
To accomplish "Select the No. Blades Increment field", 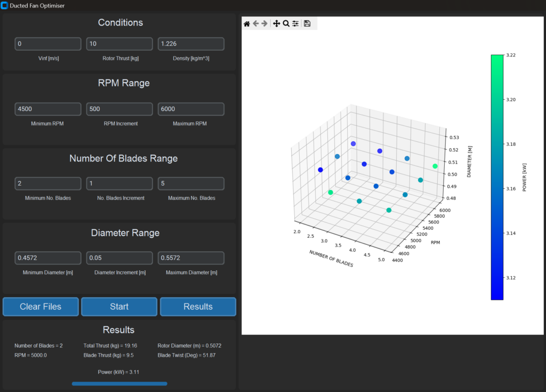I will coord(119,183).
